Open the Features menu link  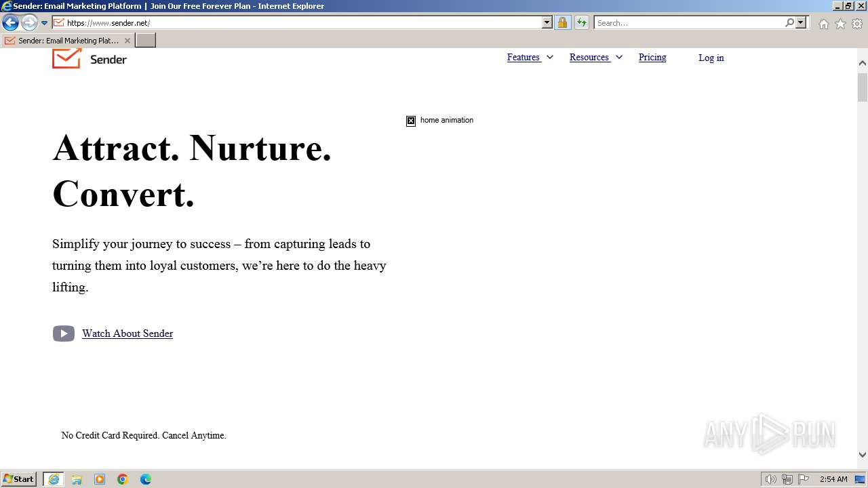[524, 57]
